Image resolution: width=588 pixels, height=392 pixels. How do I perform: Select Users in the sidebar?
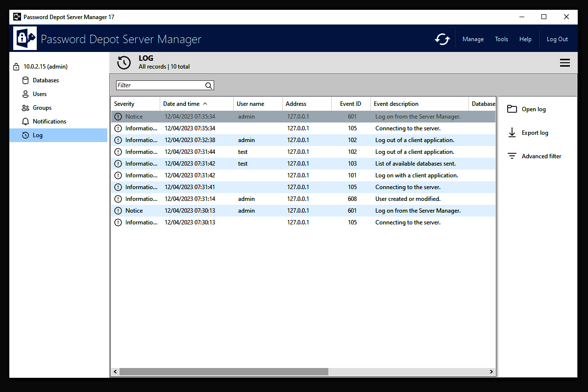(40, 94)
